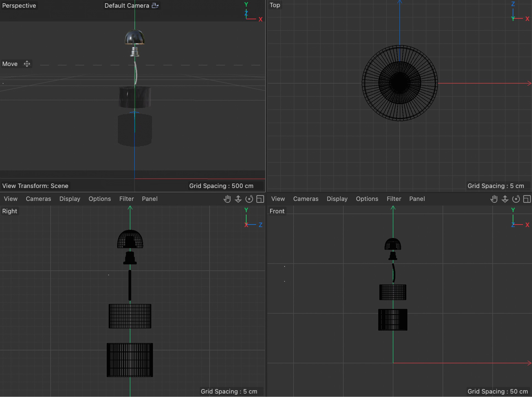Click the View Transform: Scene label
The image size is (532, 397).
(35, 186)
